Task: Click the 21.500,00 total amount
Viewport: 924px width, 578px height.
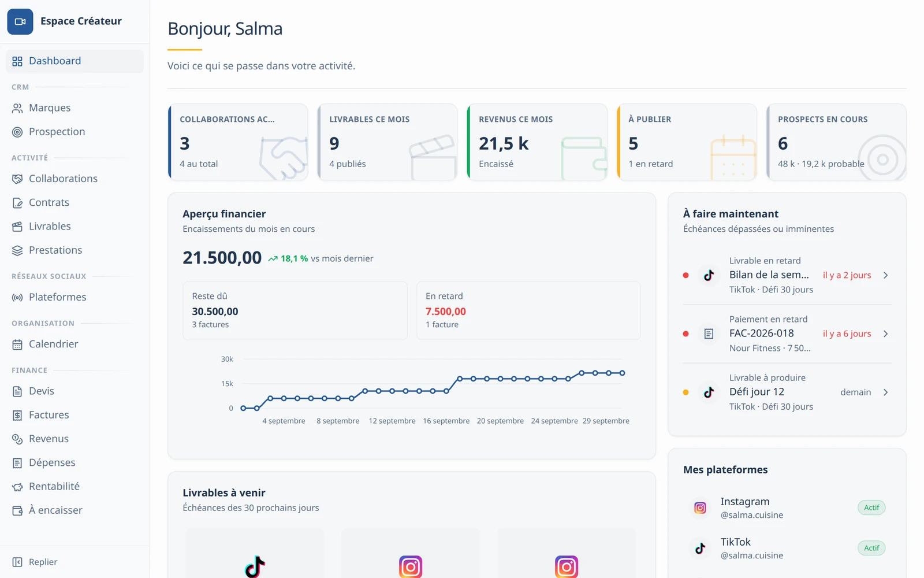Action: pos(222,258)
